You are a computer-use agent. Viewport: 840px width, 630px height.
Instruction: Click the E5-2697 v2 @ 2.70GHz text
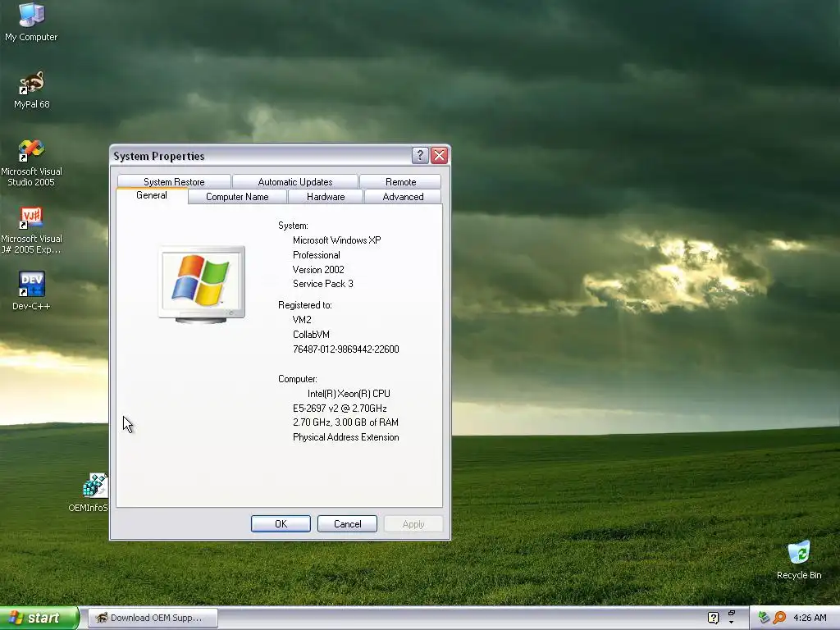coord(340,409)
